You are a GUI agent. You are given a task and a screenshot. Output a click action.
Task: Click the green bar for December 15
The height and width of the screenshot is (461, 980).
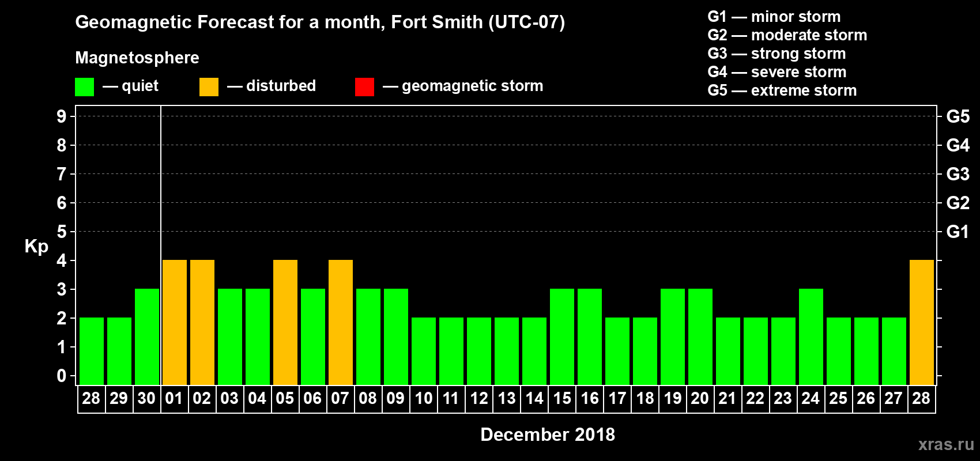click(x=562, y=337)
